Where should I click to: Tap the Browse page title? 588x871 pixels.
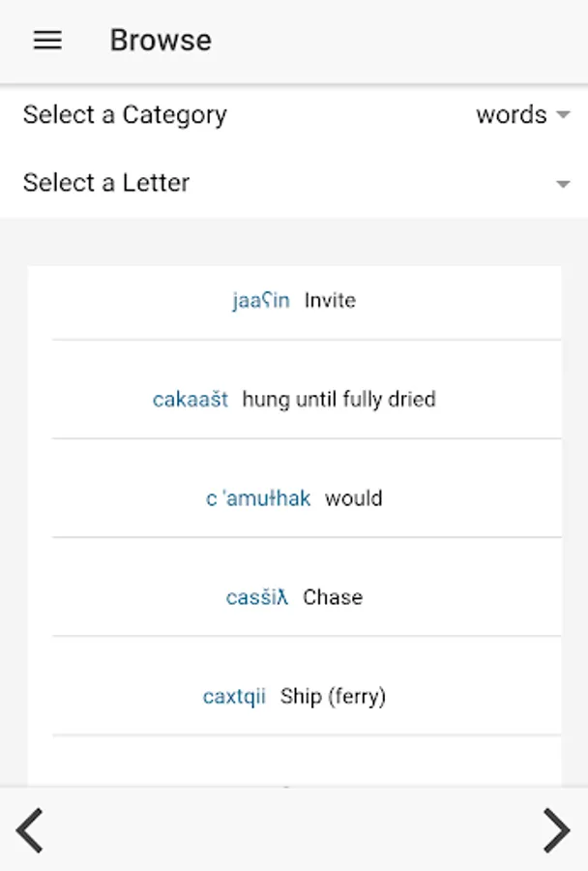pyautogui.click(x=160, y=41)
